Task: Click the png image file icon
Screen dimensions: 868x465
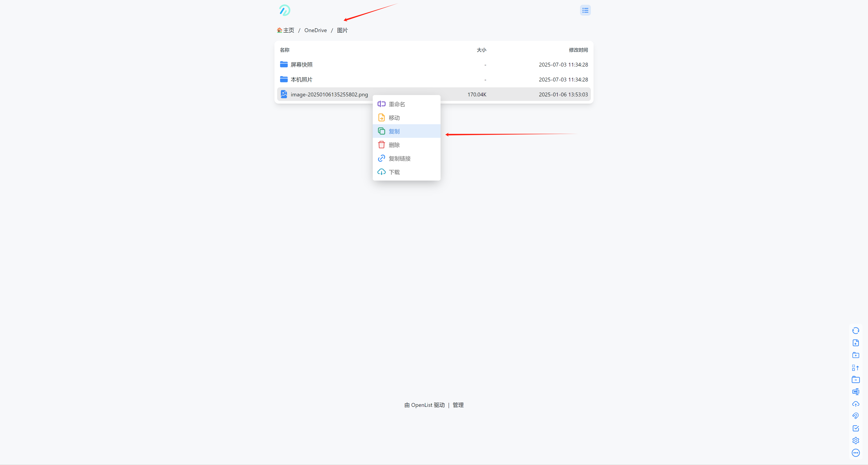Action: coord(284,94)
